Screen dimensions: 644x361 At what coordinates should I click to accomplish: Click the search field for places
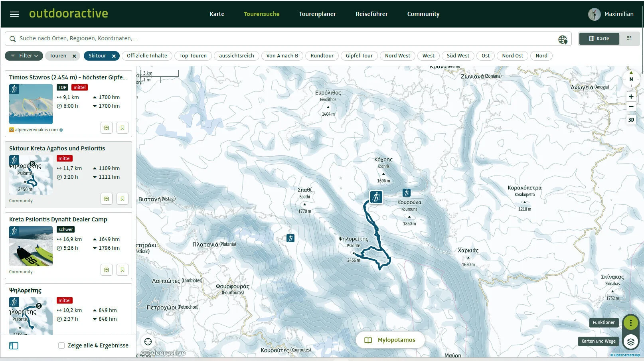click(279, 39)
